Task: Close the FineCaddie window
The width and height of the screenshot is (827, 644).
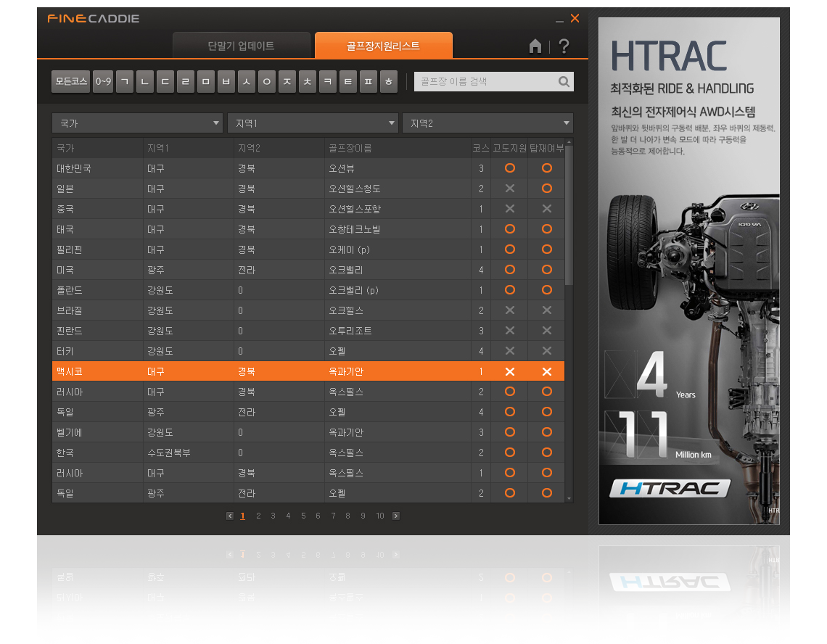Action: 575,18
